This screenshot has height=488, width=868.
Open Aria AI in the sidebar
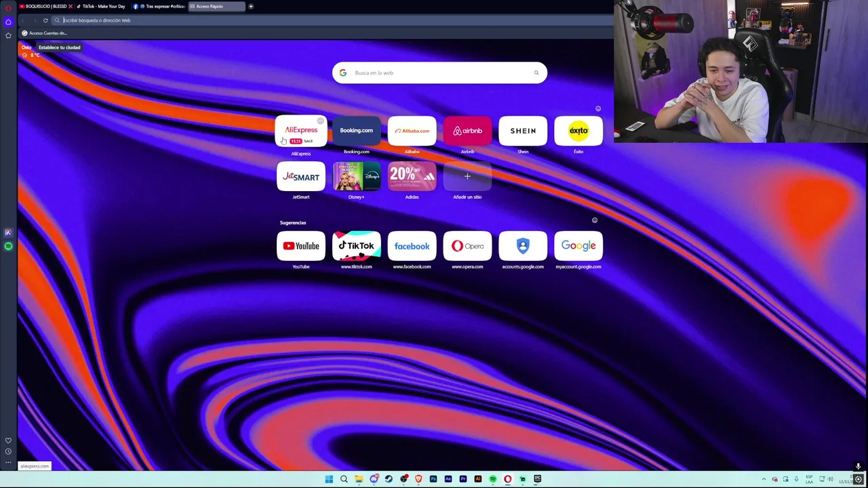pos(8,232)
